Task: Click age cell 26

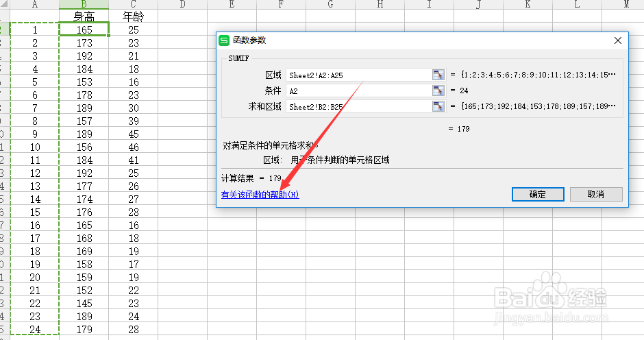Action: [133, 186]
